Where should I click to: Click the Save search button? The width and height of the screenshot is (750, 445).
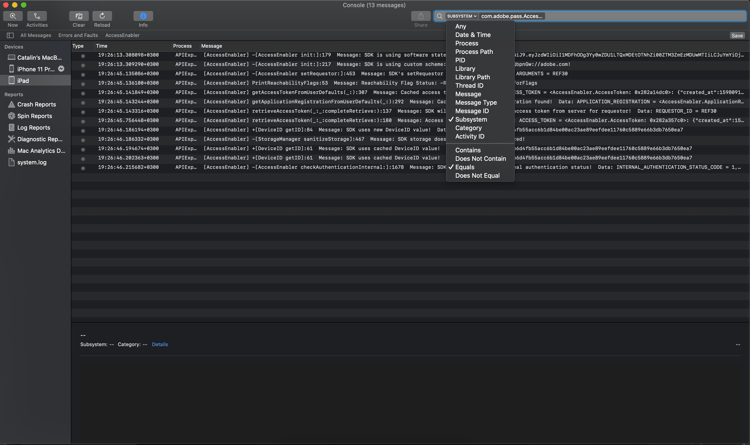[737, 35]
